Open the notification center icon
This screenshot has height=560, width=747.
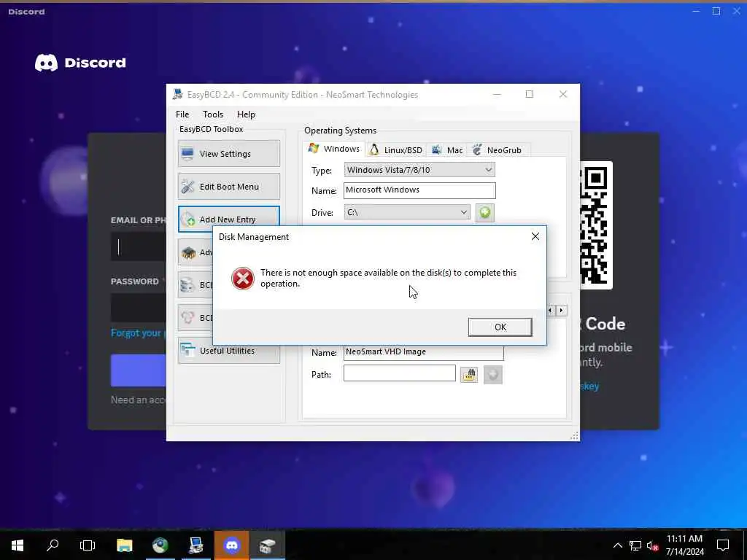723,545
